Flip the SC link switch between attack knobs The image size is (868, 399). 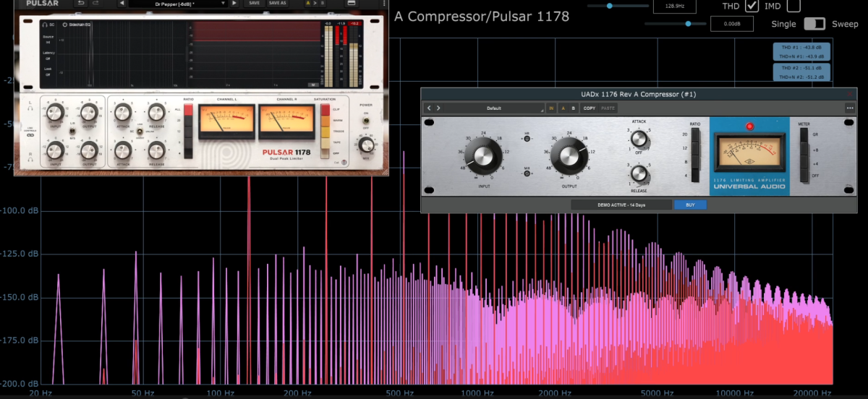(140, 131)
